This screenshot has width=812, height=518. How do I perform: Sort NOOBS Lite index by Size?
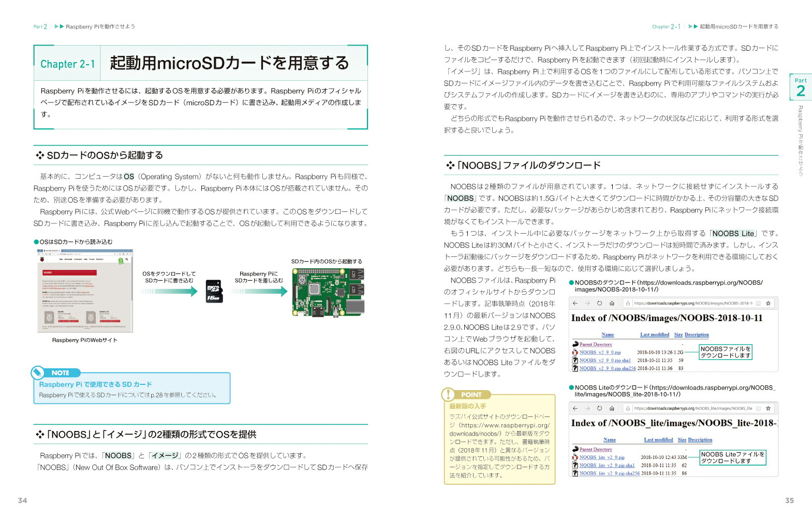pos(682,440)
